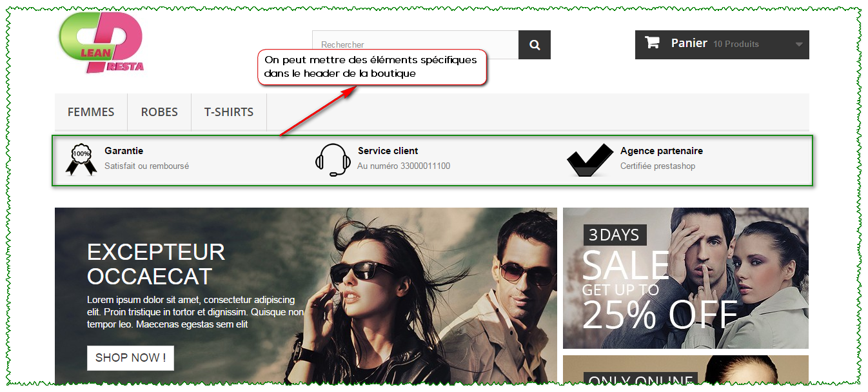Screen dimensions: 868x392
Task: Open the ROBES menu category
Action: (x=159, y=112)
